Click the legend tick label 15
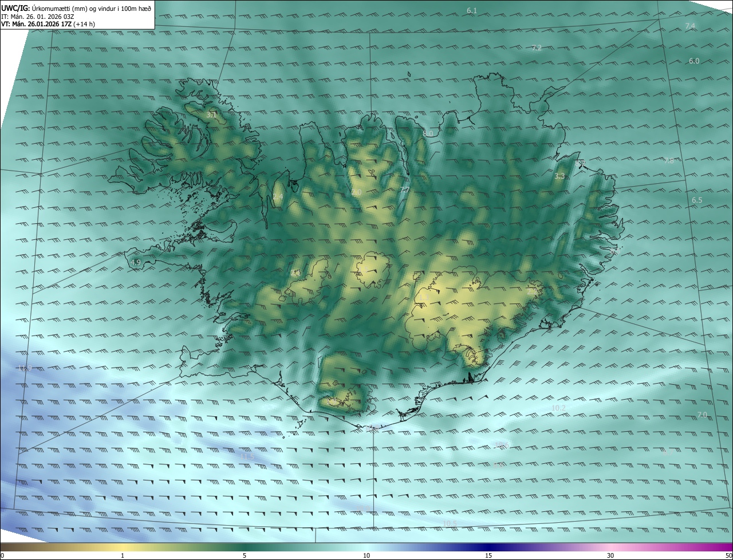The height and width of the screenshot is (560, 733). [x=488, y=555]
